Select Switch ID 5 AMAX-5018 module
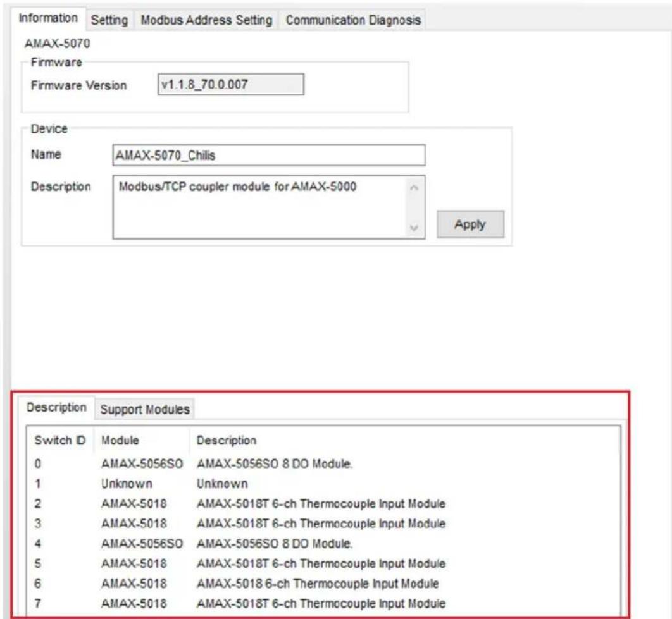 tap(134, 563)
